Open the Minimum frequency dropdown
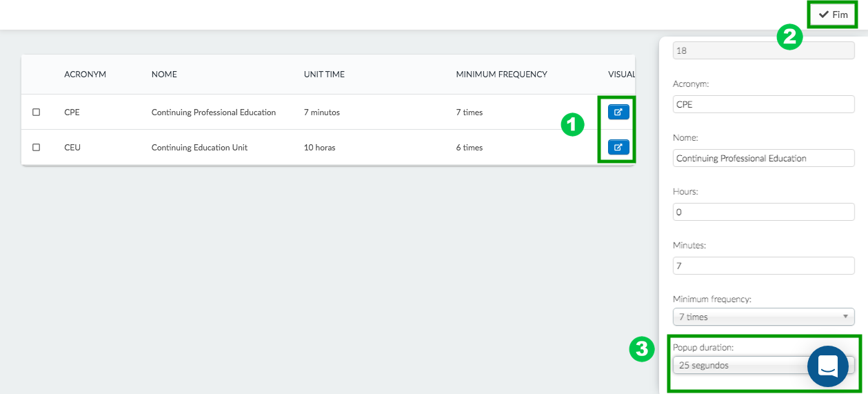The height and width of the screenshot is (394, 868). pos(763,317)
